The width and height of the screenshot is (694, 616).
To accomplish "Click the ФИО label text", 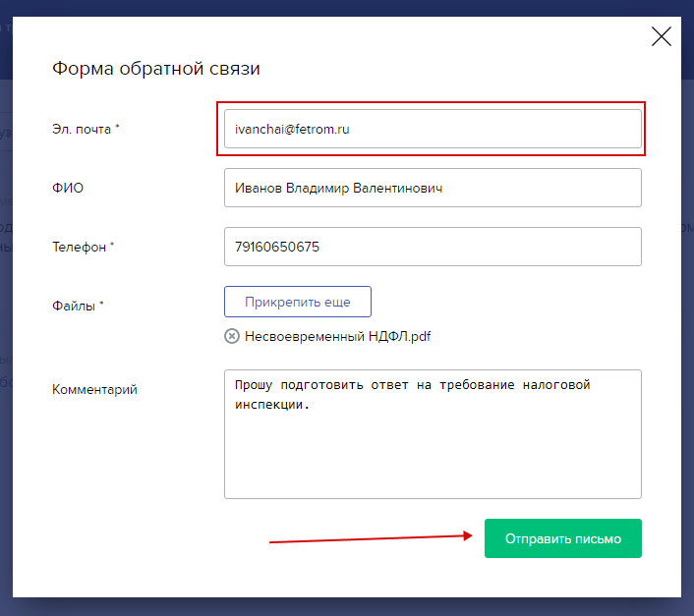I will click(x=67, y=188).
